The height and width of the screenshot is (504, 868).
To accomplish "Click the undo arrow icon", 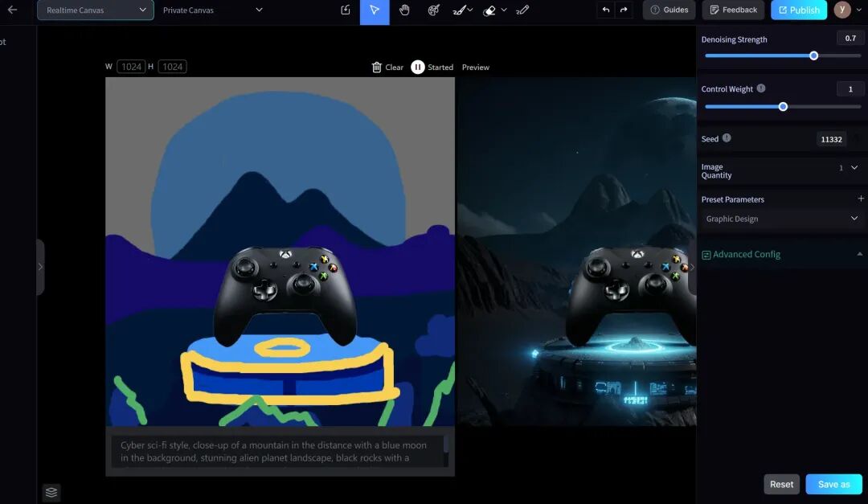I will [x=606, y=10].
